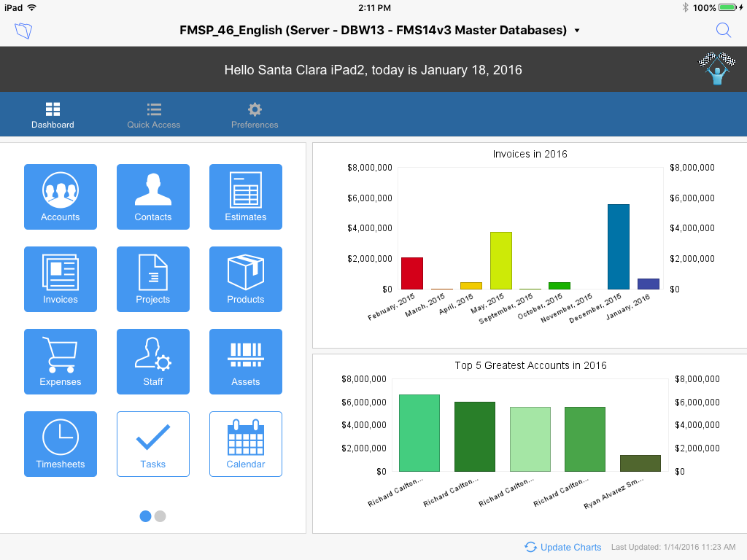The width and height of the screenshot is (747, 560).
Task: Open the Assets module
Action: 246,362
